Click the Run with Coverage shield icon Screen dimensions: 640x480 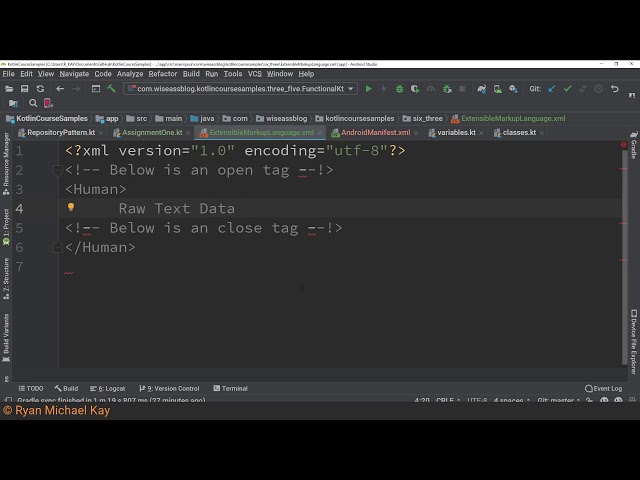click(415, 89)
